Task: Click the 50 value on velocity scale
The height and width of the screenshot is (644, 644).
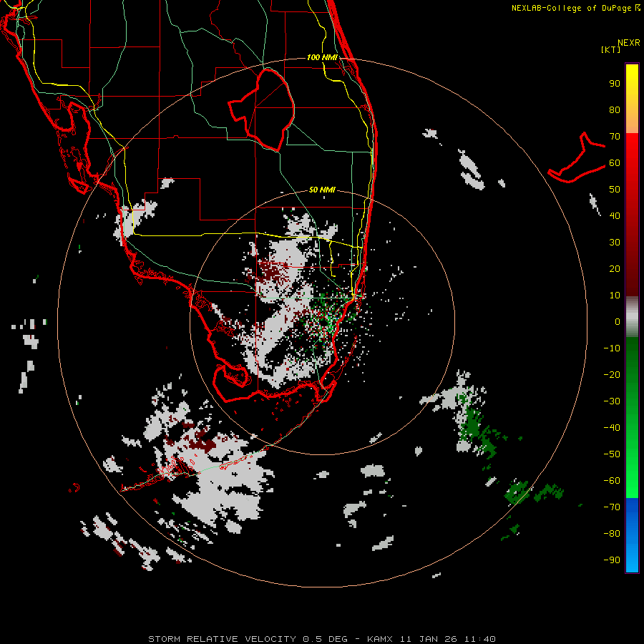Action: (x=615, y=190)
